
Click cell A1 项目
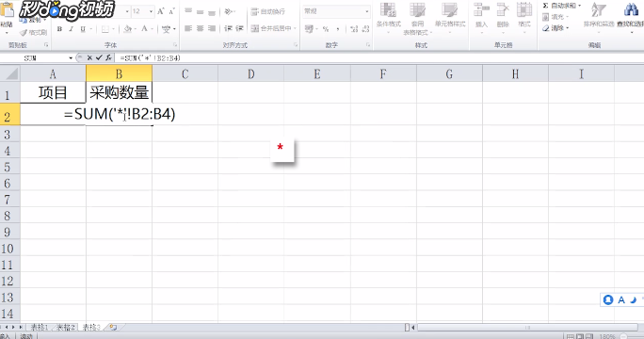click(53, 92)
